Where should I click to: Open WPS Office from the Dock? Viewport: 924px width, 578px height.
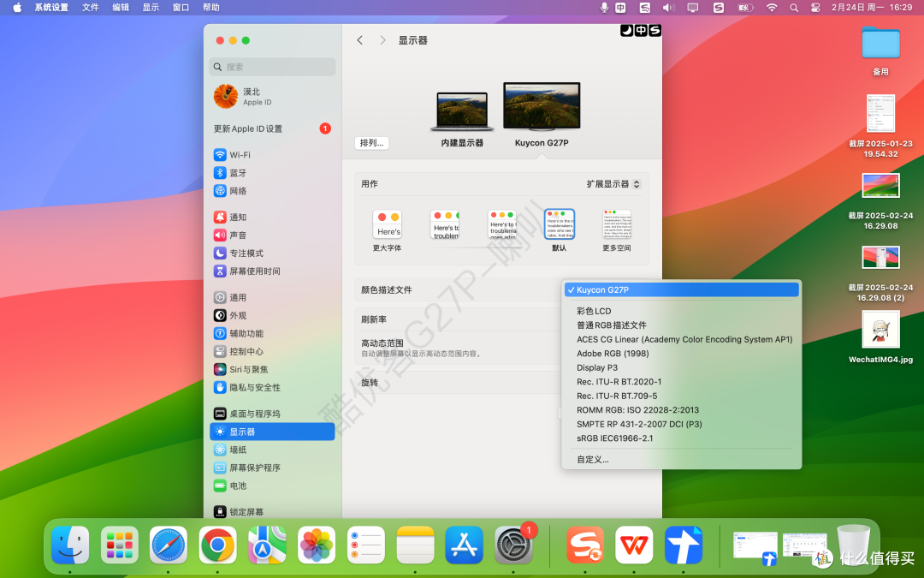coord(634,545)
